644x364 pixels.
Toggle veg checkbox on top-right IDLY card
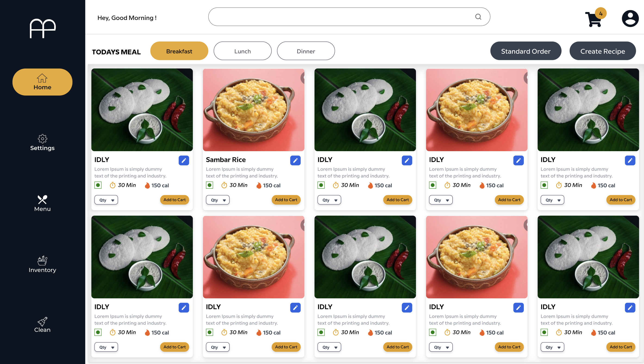click(x=544, y=185)
